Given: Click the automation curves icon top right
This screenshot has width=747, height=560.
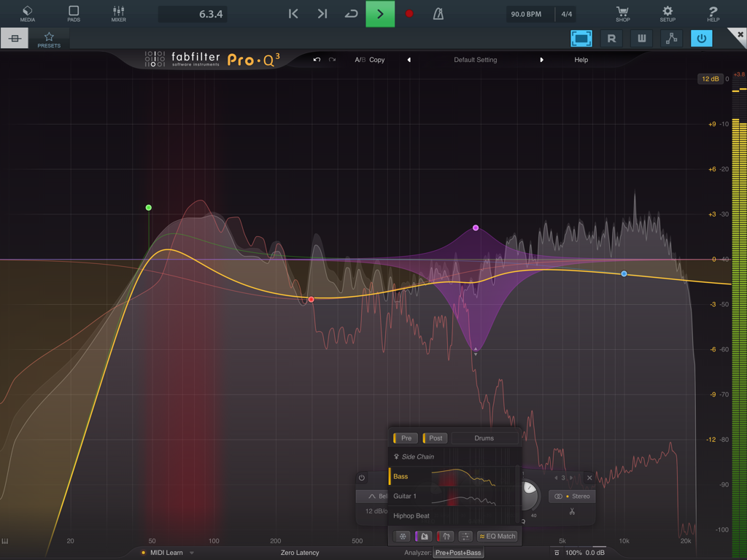Looking at the screenshot, I should tap(671, 38).
